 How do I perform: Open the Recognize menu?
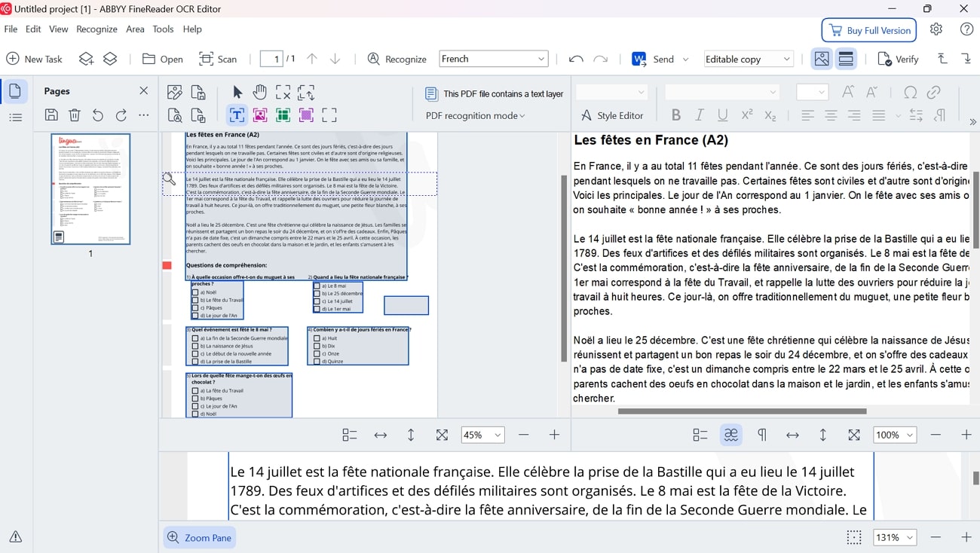click(x=96, y=29)
